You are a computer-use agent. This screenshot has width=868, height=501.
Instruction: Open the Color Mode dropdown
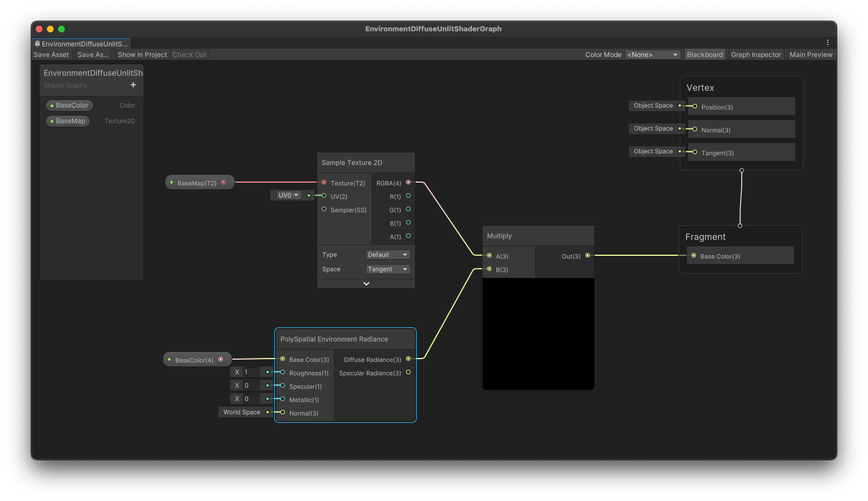(652, 55)
